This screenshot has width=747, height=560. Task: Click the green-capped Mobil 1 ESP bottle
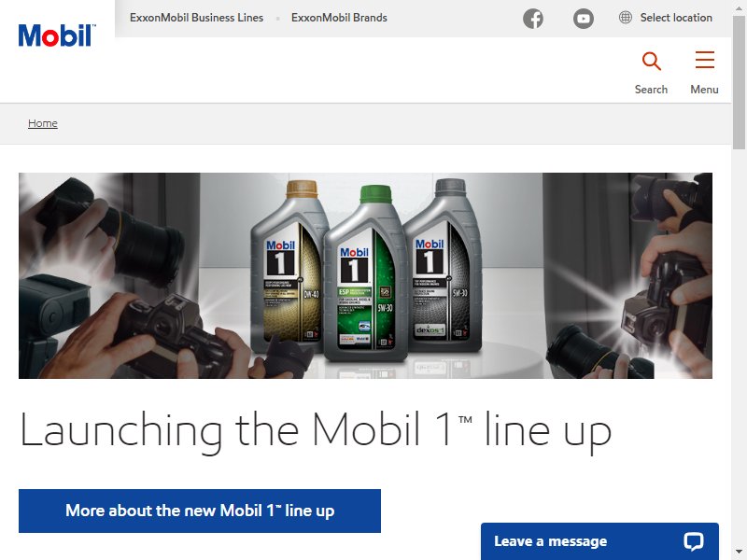pyautogui.click(x=366, y=273)
